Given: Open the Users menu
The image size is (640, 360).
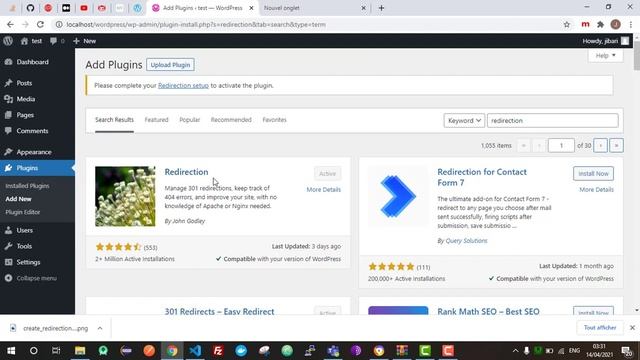Looking at the screenshot, I should (37, 230).
